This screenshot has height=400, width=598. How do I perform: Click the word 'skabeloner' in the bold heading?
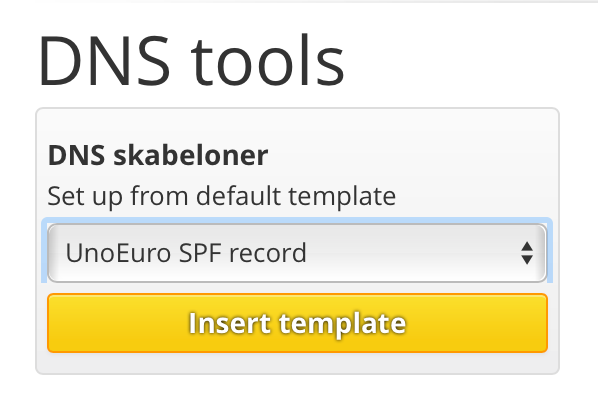pyautogui.click(x=191, y=156)
